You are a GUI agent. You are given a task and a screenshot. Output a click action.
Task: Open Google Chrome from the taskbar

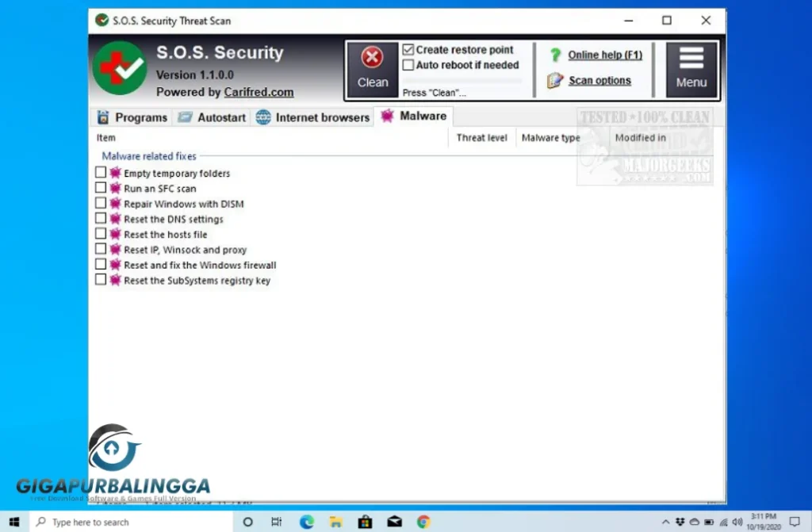click(423, 522)
